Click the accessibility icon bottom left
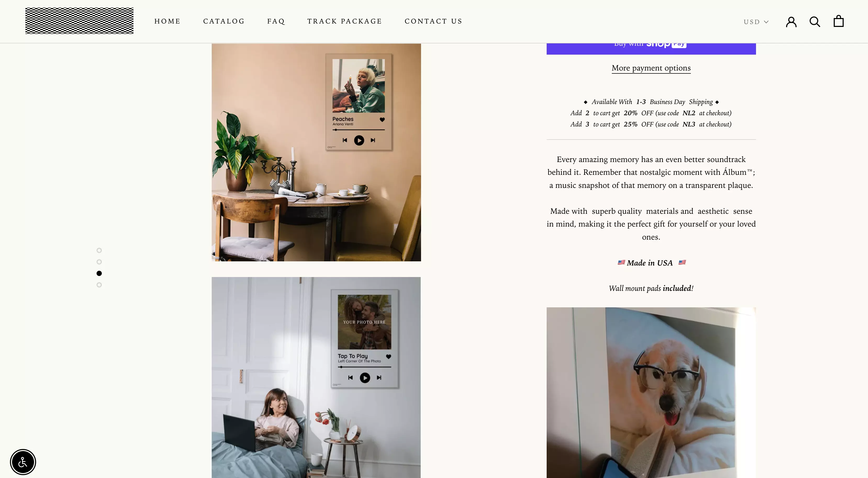 click(23, 462)
